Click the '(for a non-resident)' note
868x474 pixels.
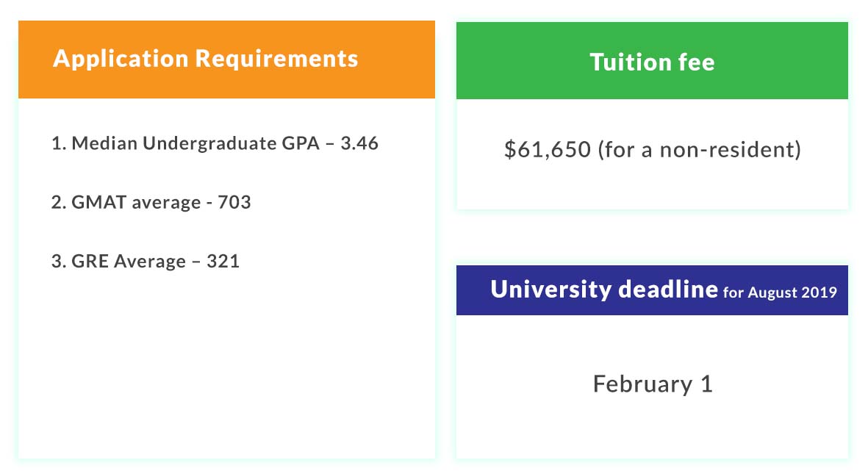point(699,149)
